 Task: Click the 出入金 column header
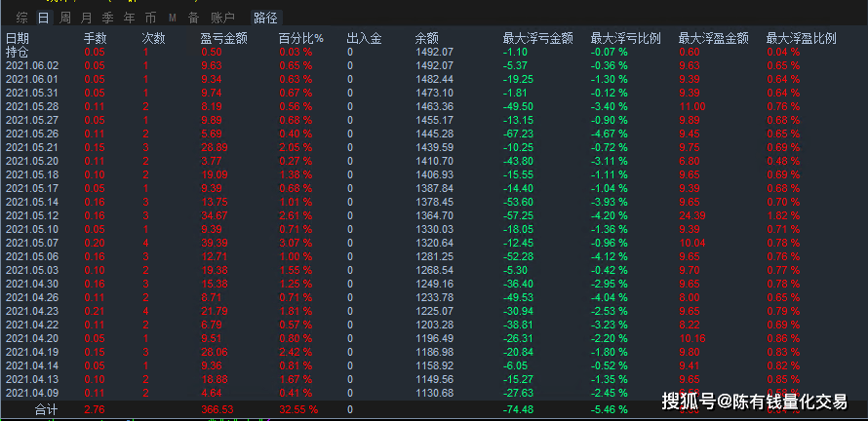coord(364,38)
